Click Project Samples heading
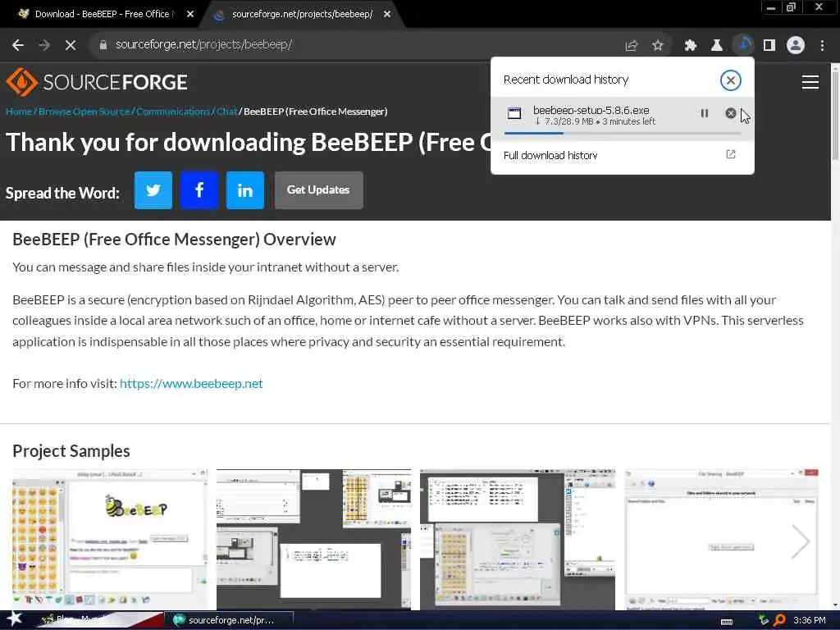Viewport: 840px width, 630px height. tap(71, 451)
